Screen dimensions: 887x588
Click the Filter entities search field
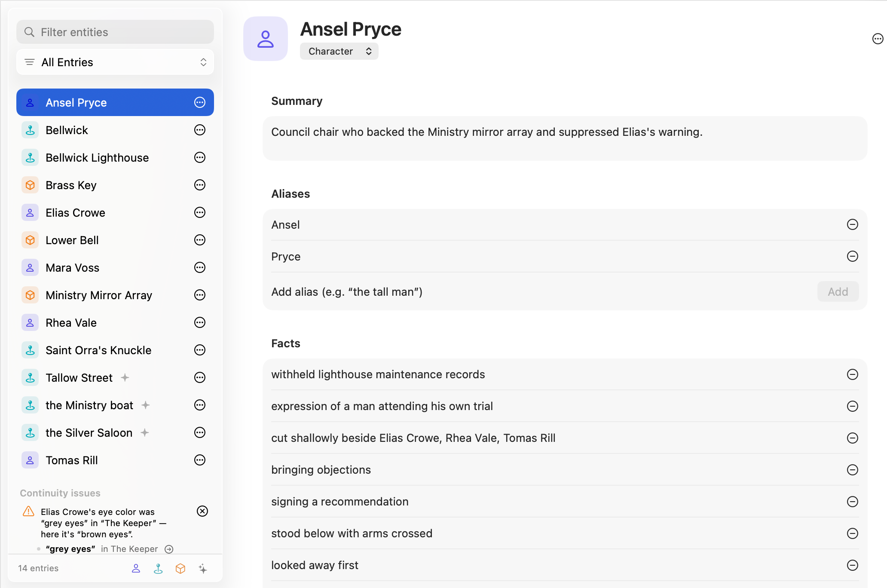[115, 32]
